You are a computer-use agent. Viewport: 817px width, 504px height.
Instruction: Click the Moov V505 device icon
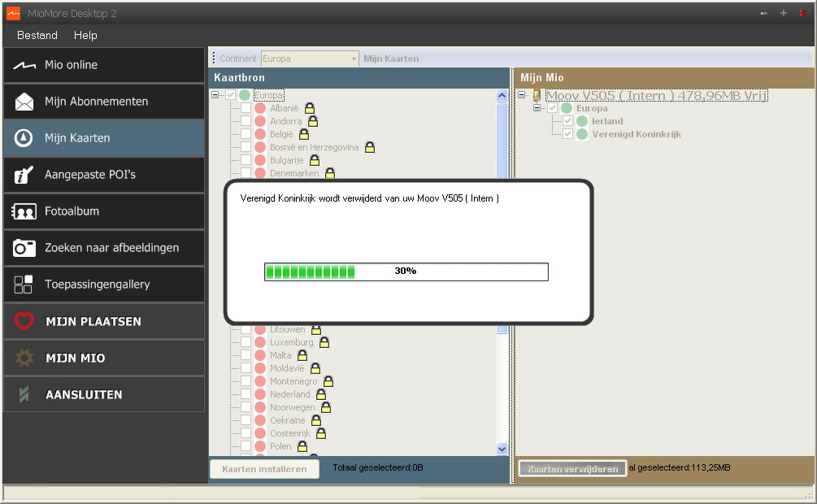[x=537, y=95]
